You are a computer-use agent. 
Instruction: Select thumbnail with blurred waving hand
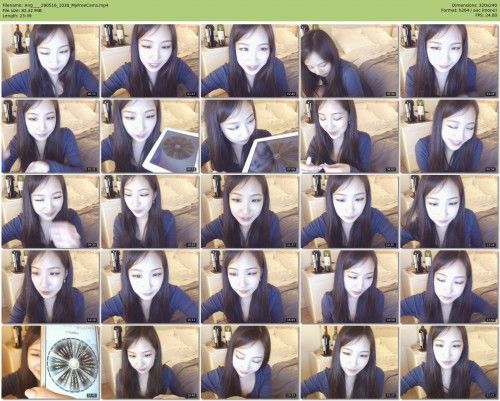(50, 212)
